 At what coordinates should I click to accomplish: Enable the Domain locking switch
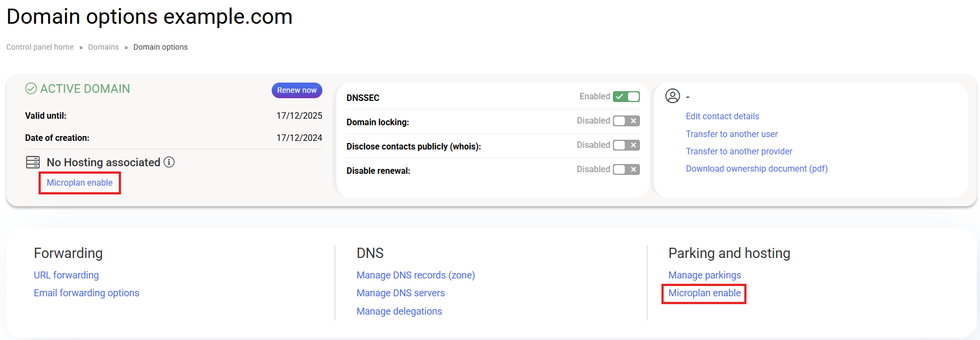coord(626,121)
